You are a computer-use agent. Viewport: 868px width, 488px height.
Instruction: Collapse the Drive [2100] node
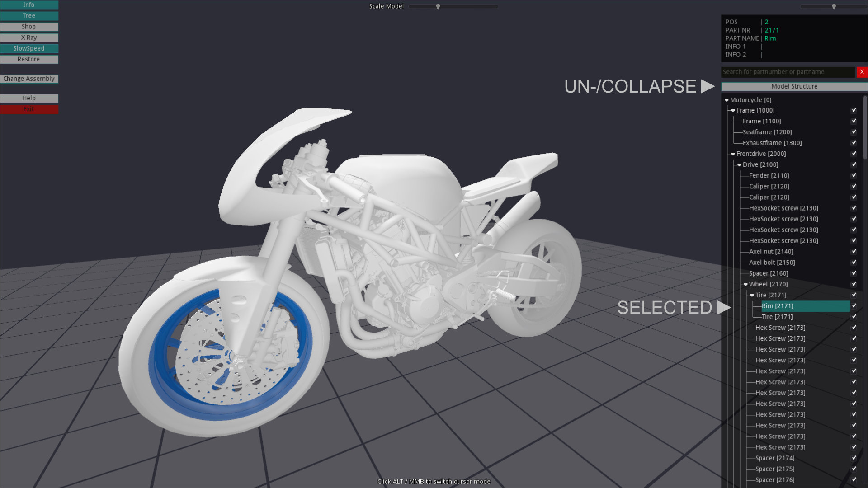[739, 165]
